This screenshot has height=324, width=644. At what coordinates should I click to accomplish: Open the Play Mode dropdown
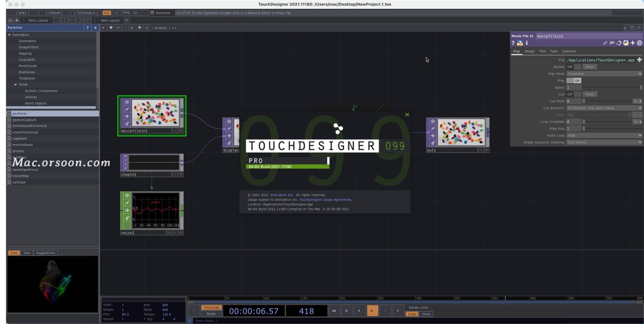tap(604, 74)
